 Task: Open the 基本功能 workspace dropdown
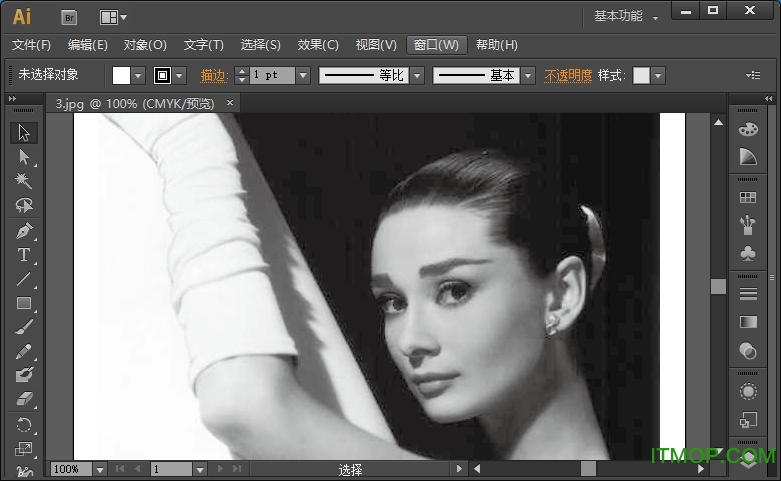pos(627,16)
